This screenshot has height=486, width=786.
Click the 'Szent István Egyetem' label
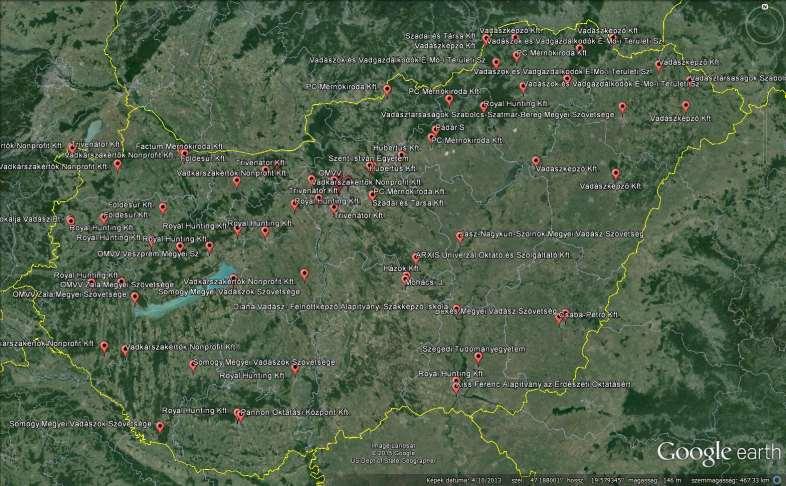(x=368, y=158)
